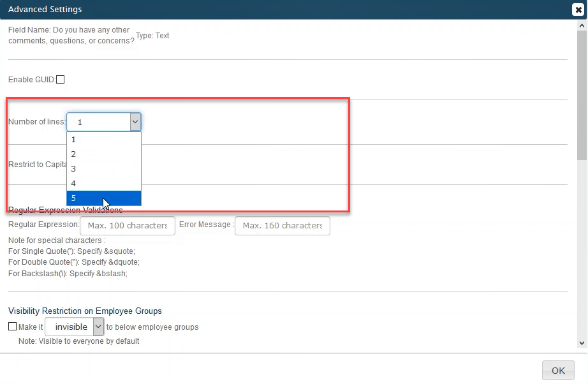This screenshot has height=384, width=588.
Task: Click into the Error Message text field
Action: tap(282, 226)
